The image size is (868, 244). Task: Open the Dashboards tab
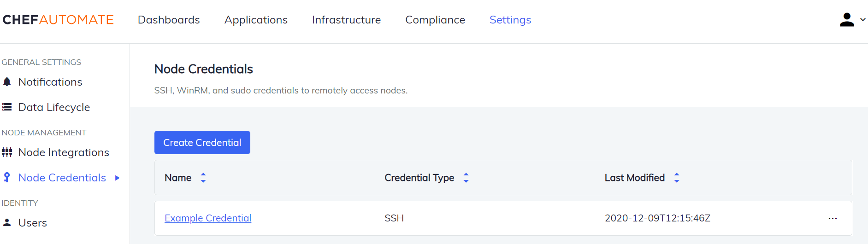169,20
